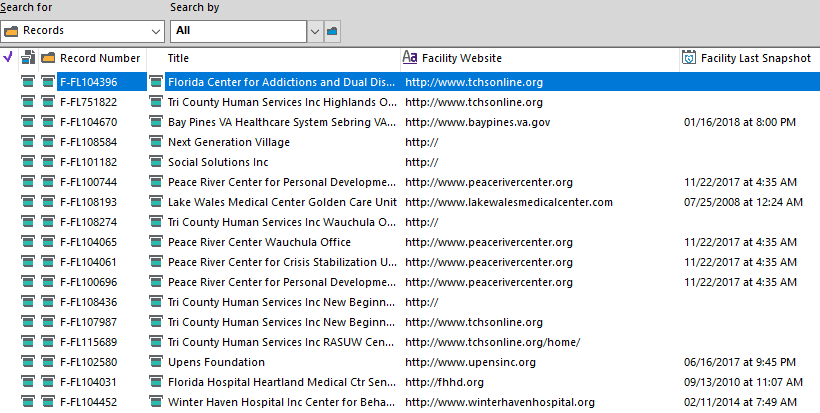Click the purple checkmark column header
The width and height of the screenshot is (820, 413).
[x=8, y=58]
